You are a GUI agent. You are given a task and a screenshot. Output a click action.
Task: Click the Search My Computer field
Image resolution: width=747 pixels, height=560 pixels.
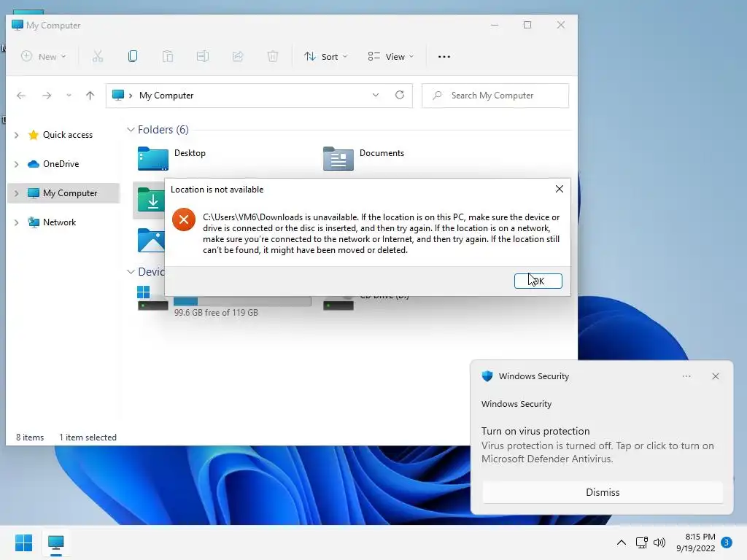[495, 96]
